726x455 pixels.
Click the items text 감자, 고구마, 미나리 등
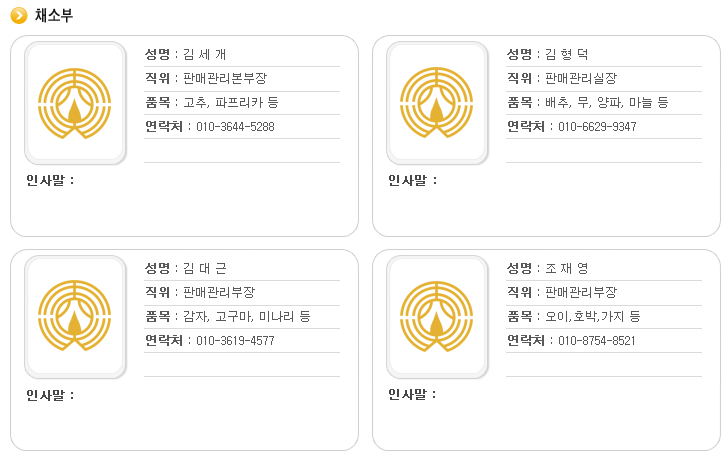coord(247,316)
